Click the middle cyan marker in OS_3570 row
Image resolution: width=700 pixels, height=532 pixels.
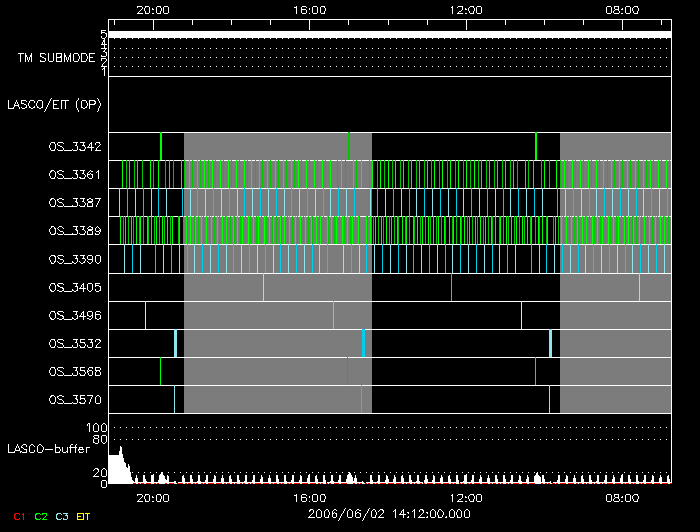click(361, 400)
